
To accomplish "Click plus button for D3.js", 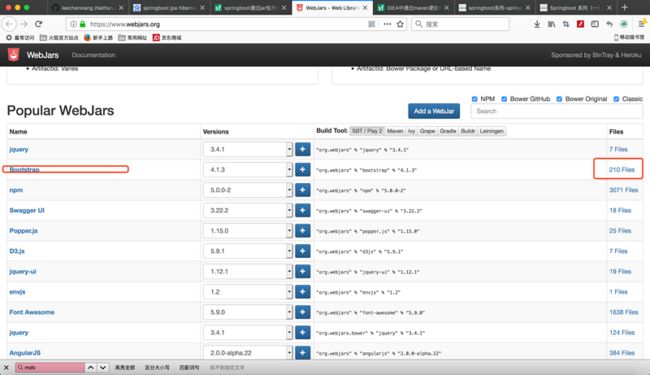I will coord(303,251).
